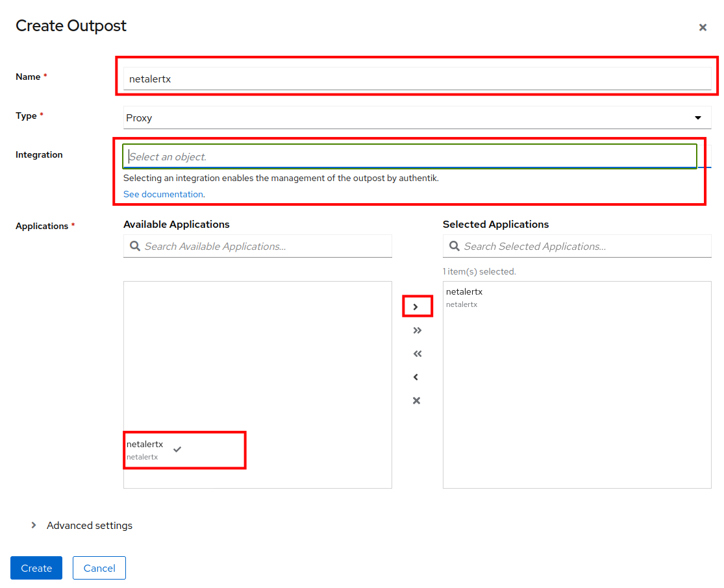
Task: Click magnifier icon in Available Applications search
Action: (135, 247)
